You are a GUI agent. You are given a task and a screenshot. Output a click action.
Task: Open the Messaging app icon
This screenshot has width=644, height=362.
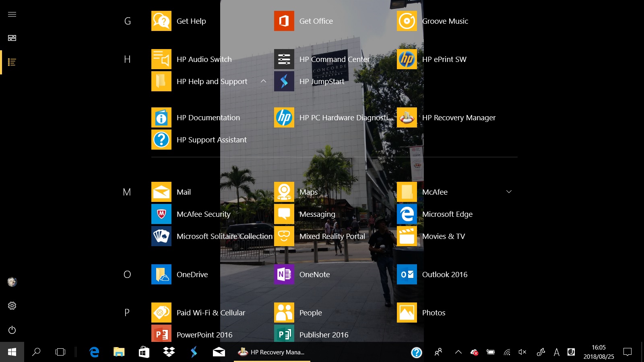click(x=284, y=214)
